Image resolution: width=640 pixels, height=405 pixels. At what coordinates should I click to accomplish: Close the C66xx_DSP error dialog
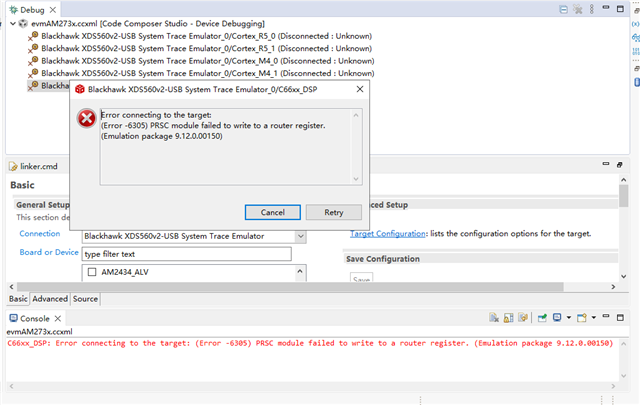pos(360,89)
